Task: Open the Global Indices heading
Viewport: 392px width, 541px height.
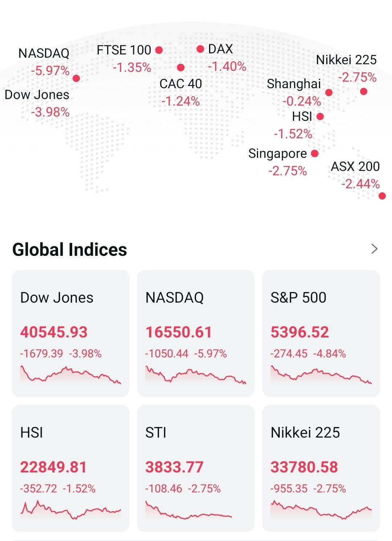Action: (x=70, y=250)
